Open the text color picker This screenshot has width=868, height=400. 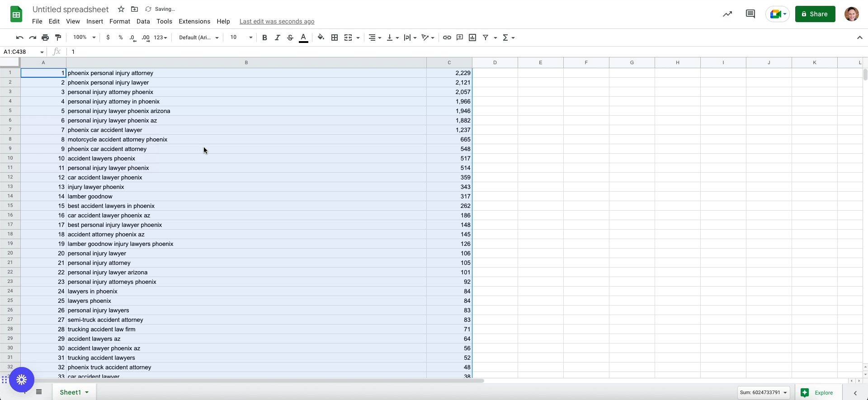pos(303,38)
